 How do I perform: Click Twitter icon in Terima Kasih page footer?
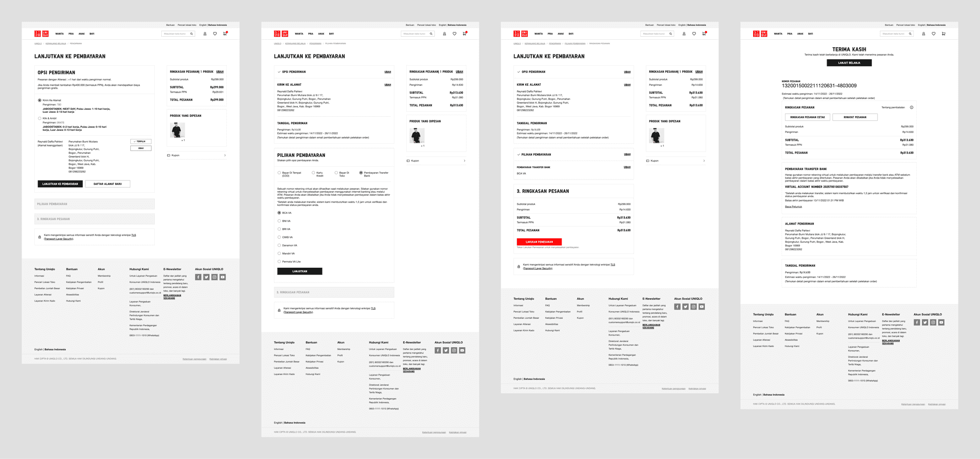tap(925, 322)
